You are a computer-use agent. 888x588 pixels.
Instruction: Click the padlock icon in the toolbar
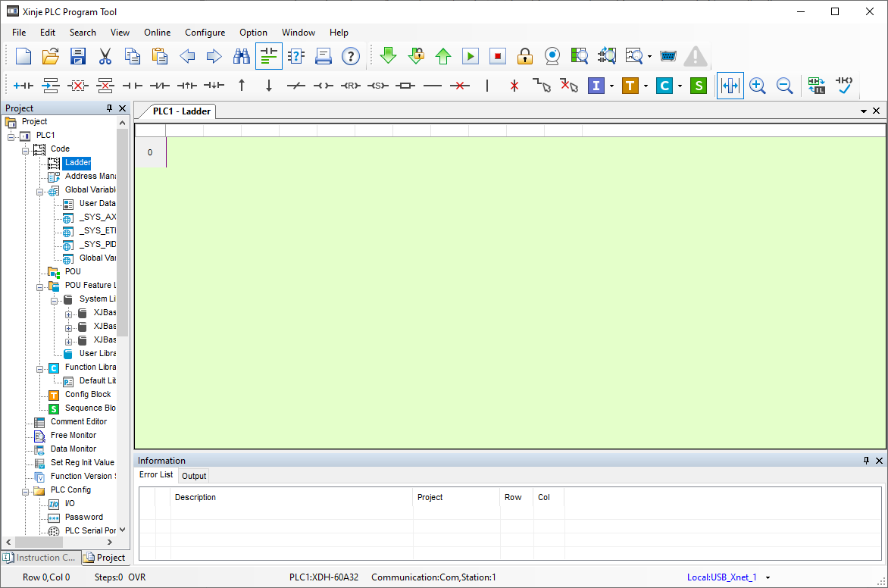click(x=525, y=56)
